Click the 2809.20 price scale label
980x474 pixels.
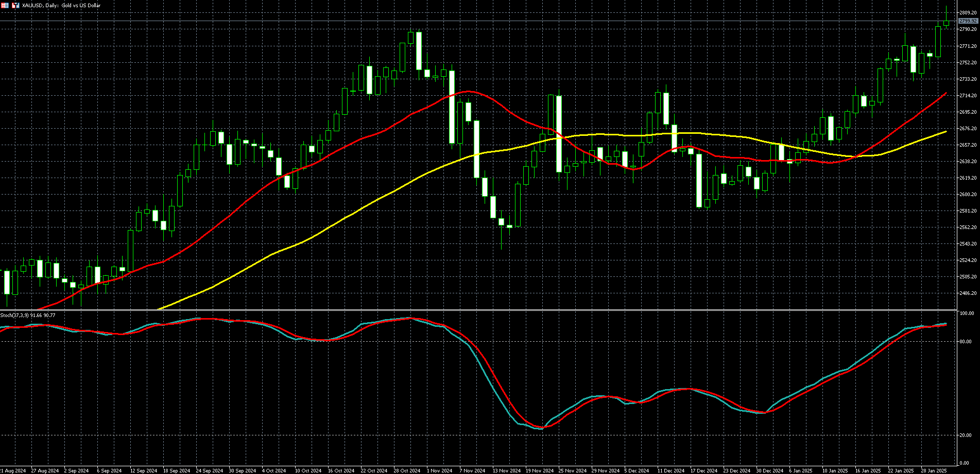pos(968,13)
